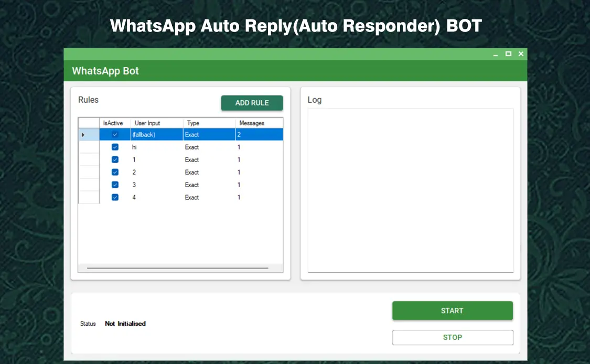Click the Type column header
This screenshot has height=364, width=590.
click(194, 123)
